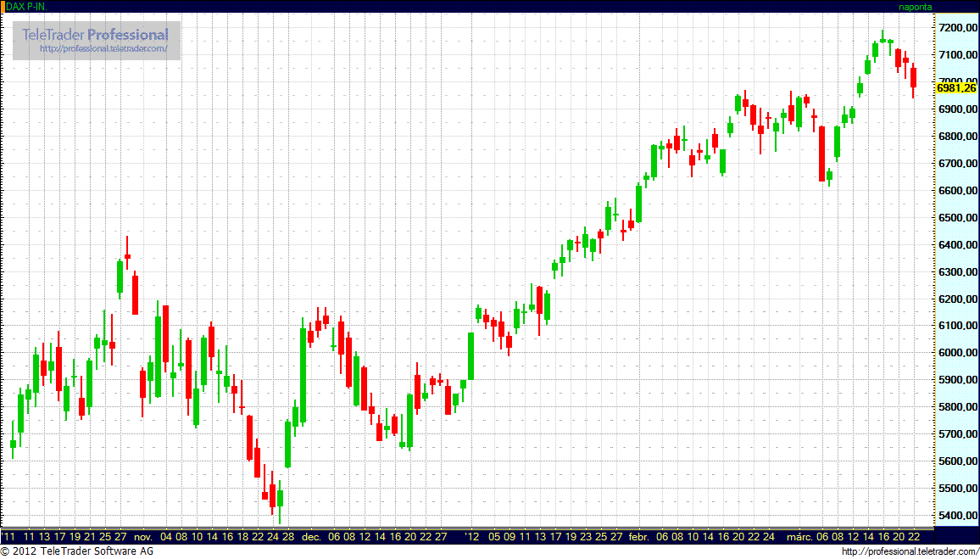The width and height of the screenshot is (980, 559).
Task: Select the 'nov.' month marker on timeline
Action: click(142, 537)
